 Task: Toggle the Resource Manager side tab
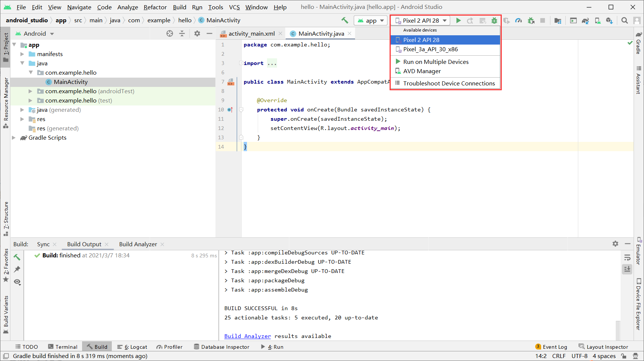[x=6, y=103]
